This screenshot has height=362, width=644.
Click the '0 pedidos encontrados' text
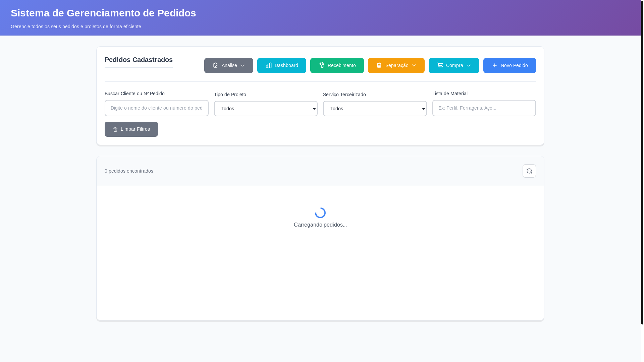click(129, 171)
